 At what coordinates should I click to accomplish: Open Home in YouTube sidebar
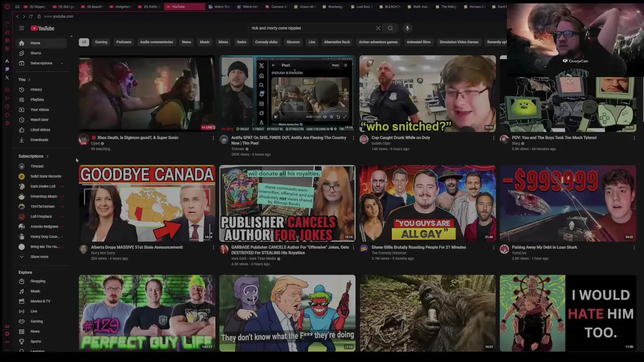pyautogui.click(x=41, y=43)
